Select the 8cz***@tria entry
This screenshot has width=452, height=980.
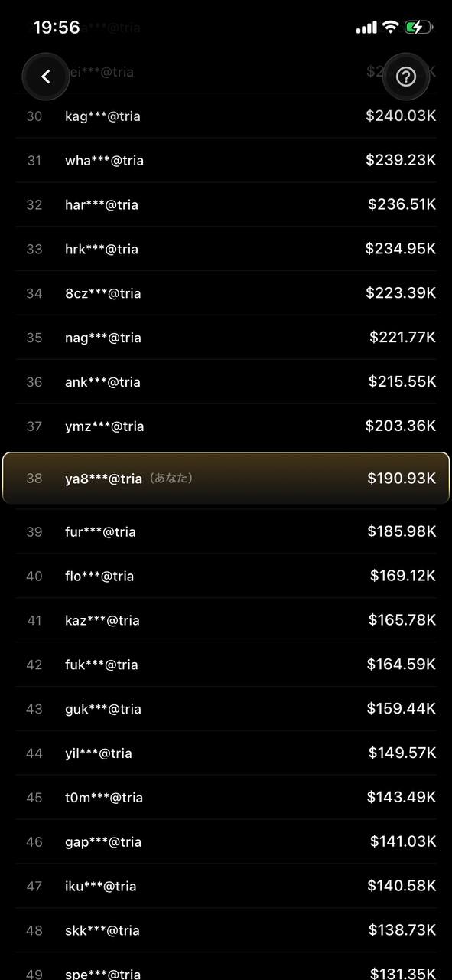coord(226,293)
